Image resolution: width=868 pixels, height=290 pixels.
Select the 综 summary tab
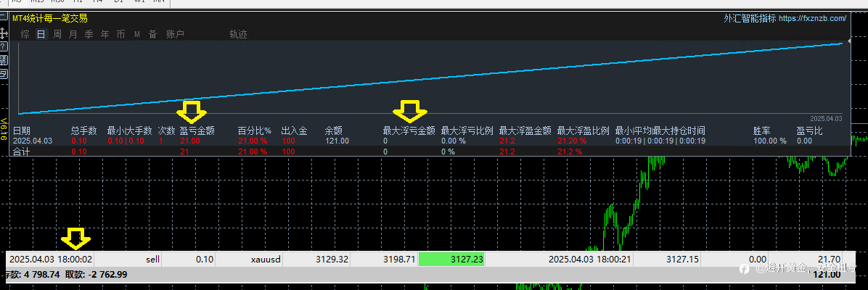coord(25,34)
